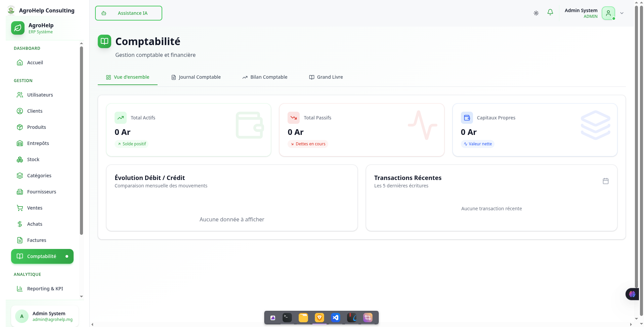
Task: Click the Stock icon
Action: [20, 159]
